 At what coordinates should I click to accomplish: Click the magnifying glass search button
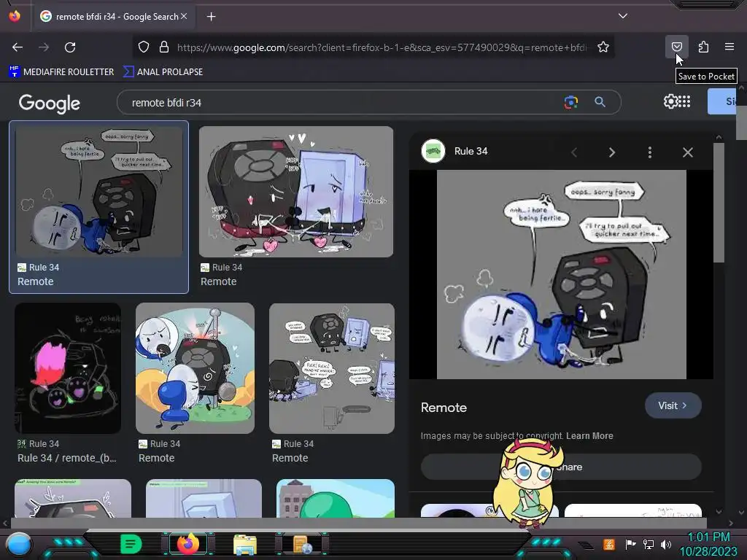(600, 102)
